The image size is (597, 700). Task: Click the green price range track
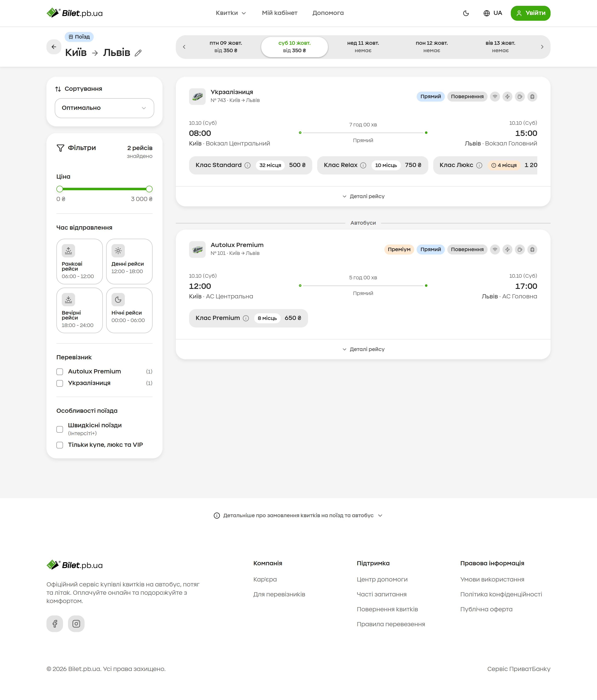click(104, 189)
